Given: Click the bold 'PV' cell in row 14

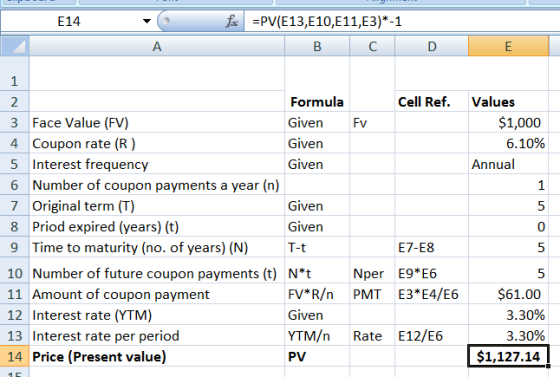Looking at the screenshot, I should coord(317,356).
